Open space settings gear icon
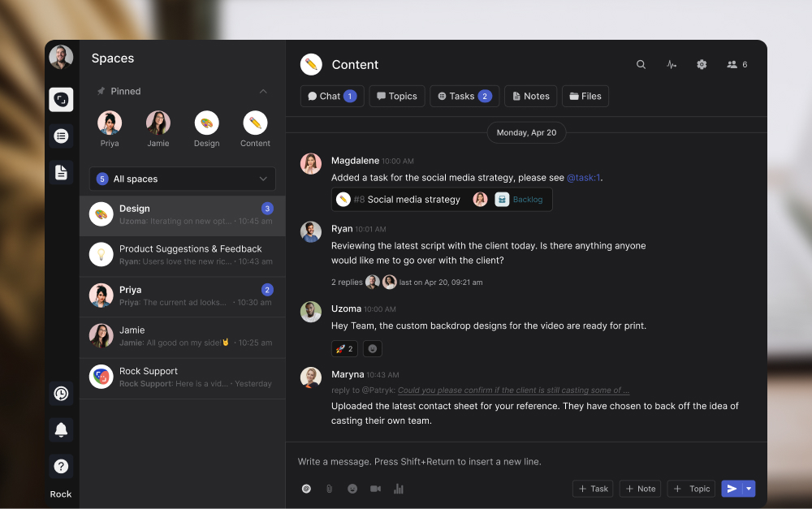812x509 pixels. (x=702, y=65)
